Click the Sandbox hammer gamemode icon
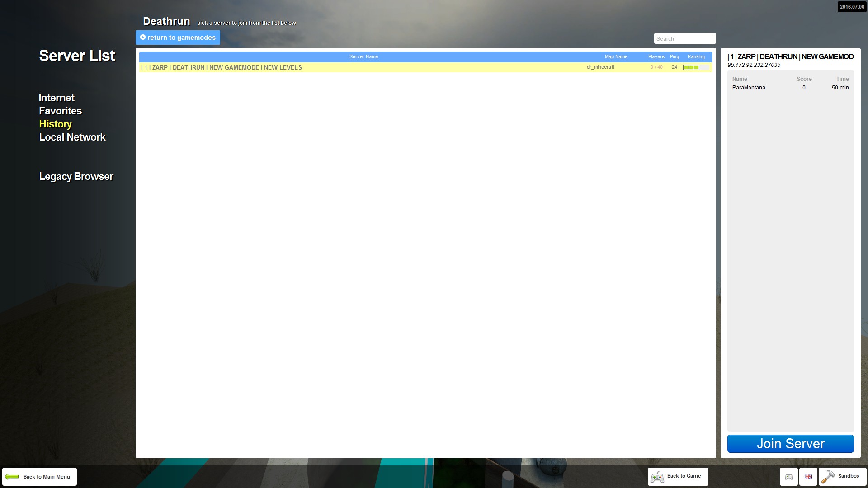The height and width of the screenshot is (488, 868). pyautogui.click(x=828, y=476)
